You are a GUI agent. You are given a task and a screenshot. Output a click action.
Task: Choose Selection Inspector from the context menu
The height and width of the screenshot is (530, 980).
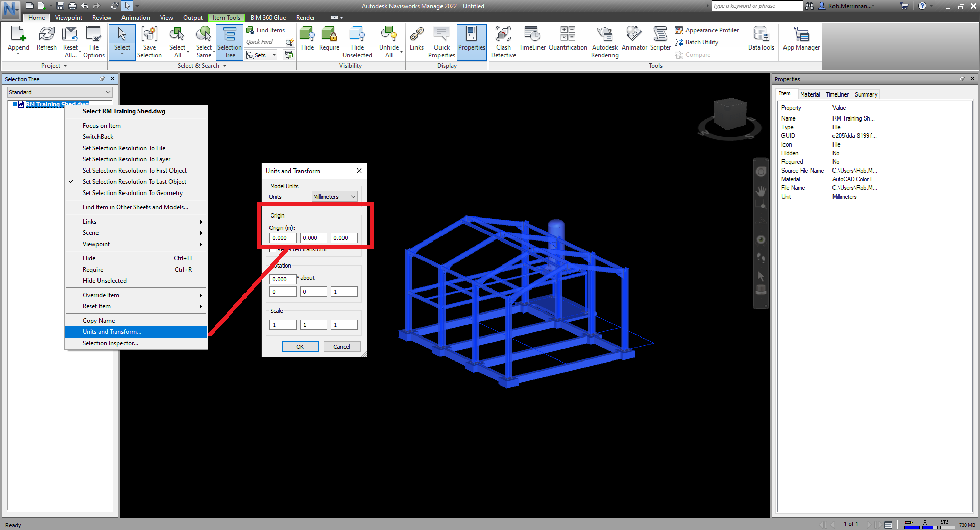pos(110,343)
